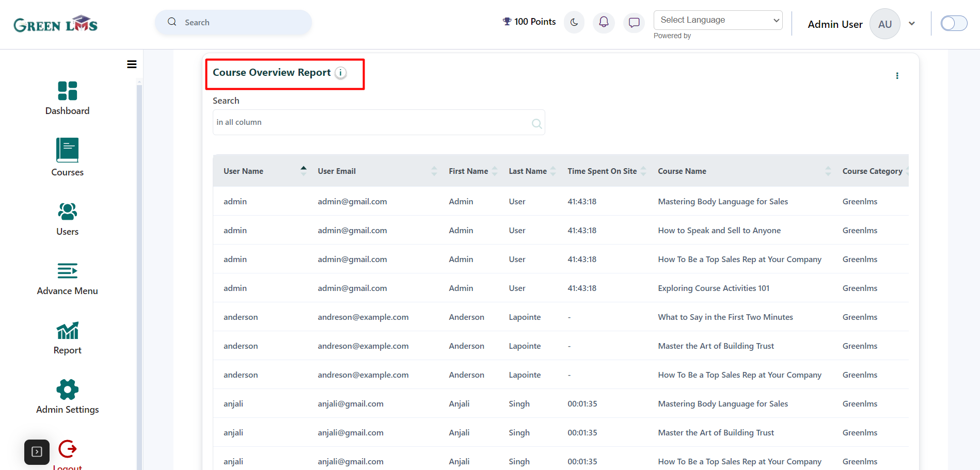This screenshot has height=470, width=980.
Task: Click the Course Overview Report info icon
Action: click(341, 73)
